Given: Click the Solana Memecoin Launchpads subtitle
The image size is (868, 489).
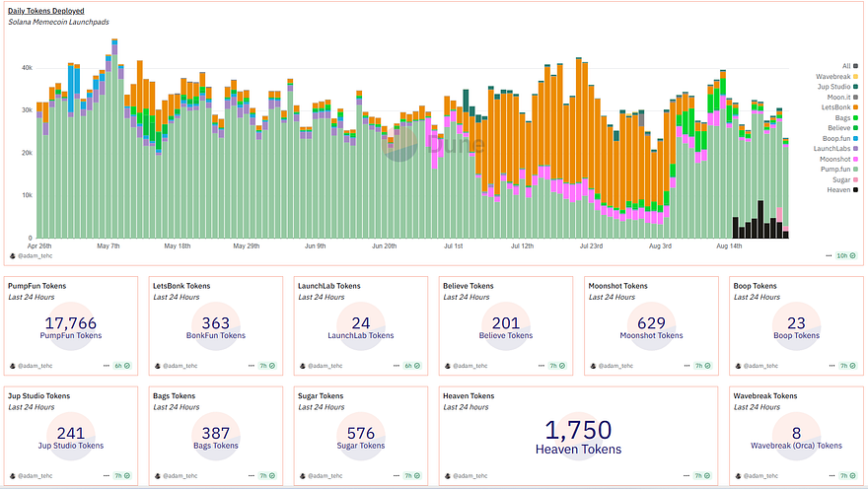Looking at the screenshot, I should pyautogui.click(x=58, y=22).
